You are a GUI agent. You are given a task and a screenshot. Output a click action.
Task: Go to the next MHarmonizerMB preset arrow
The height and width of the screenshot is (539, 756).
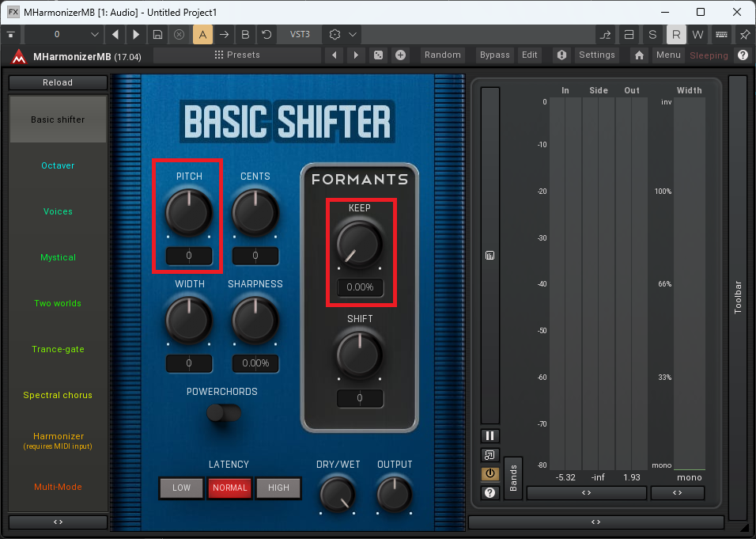pyautogui.click(x=356, y=55)
